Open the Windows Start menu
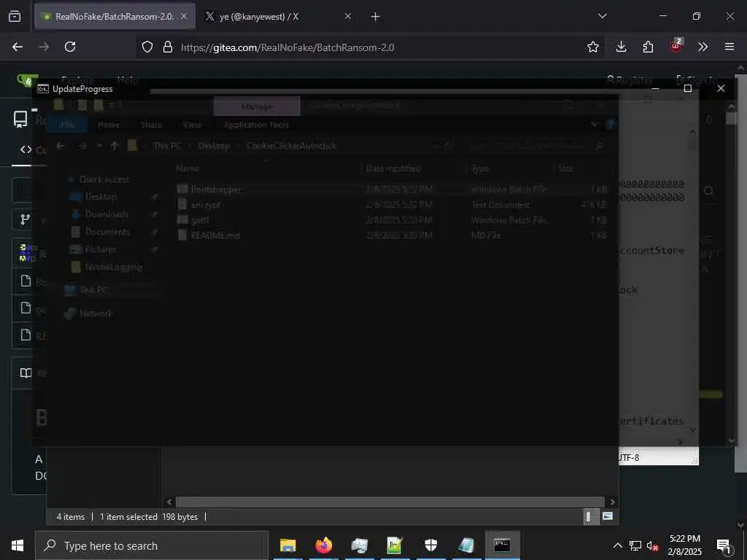 click(x=18, y=545)
